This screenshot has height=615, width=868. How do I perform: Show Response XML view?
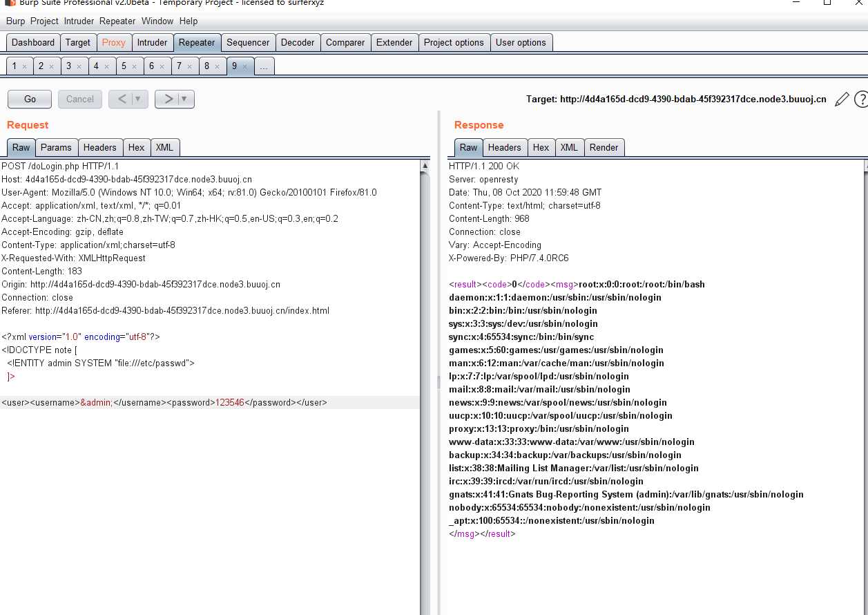tap(569, 147)
